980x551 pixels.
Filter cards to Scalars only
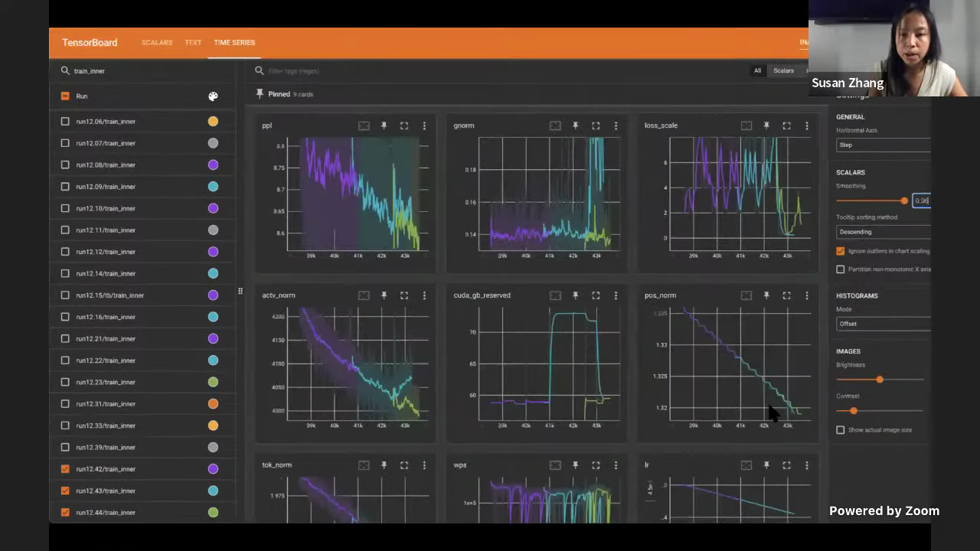coord(783,70)
